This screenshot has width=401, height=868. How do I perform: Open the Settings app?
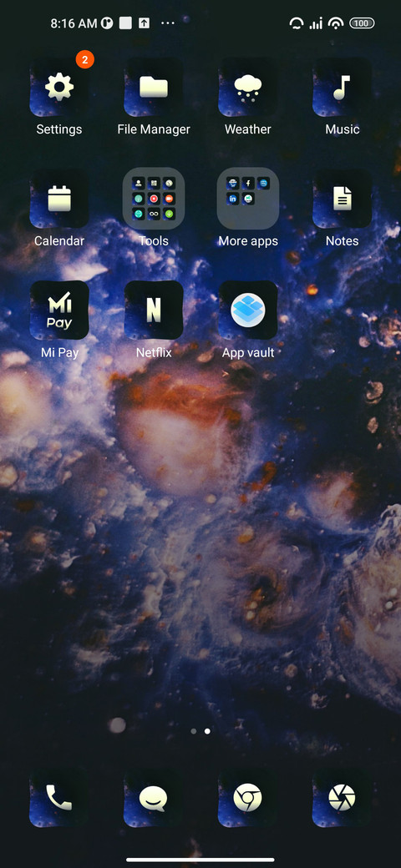click(59, 88)
